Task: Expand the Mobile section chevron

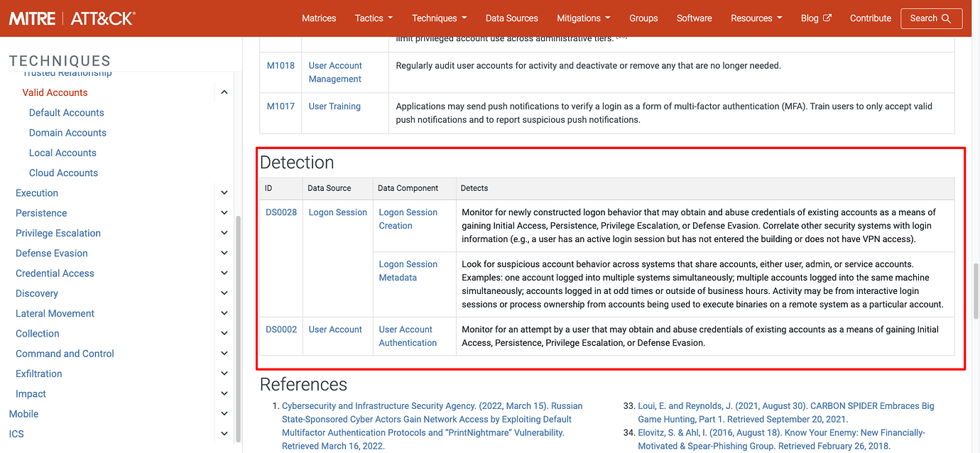Action: [x=224, y=414]
